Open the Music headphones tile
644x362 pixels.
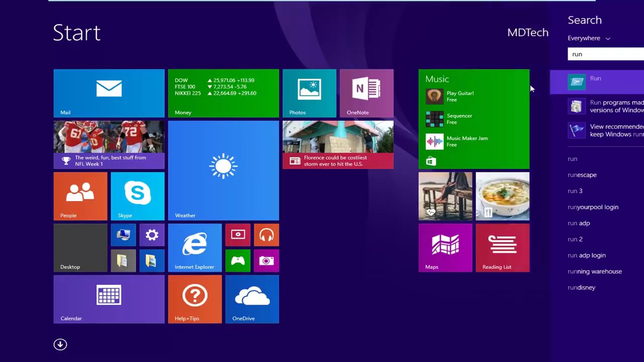(x=267, y=235)
